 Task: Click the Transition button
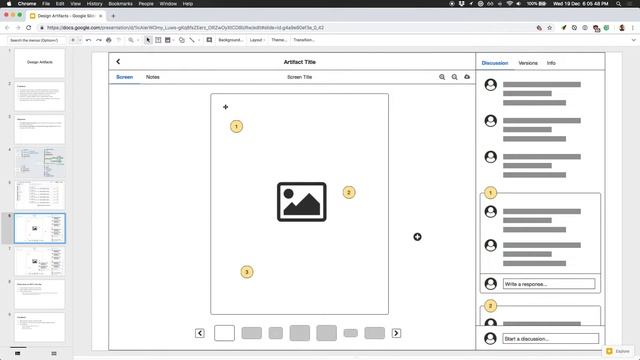304,40
